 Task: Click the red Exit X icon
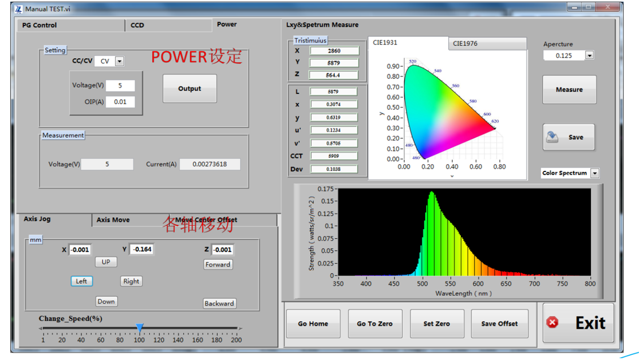pos(552,323)
